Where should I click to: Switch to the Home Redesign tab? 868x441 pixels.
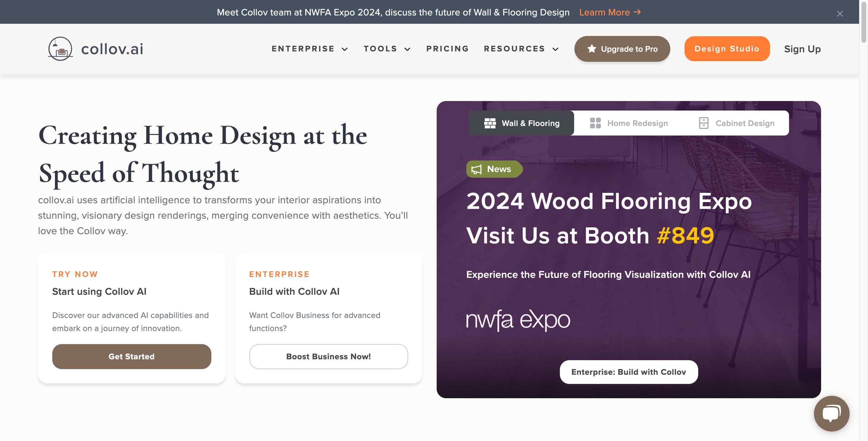(629, 123)
